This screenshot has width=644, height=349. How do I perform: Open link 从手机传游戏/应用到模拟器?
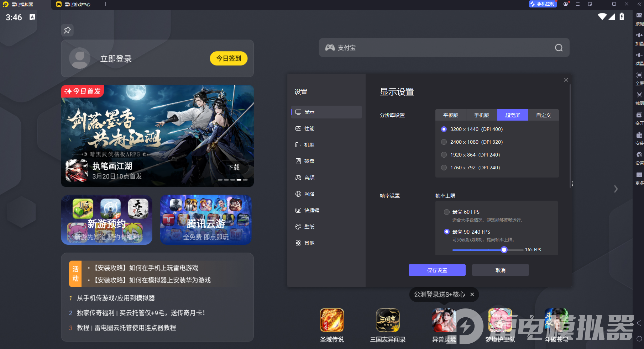click(x=116, y=298)
